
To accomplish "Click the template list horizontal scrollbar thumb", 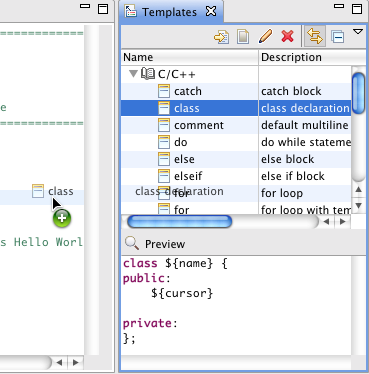I will click(x=179, y=222).
